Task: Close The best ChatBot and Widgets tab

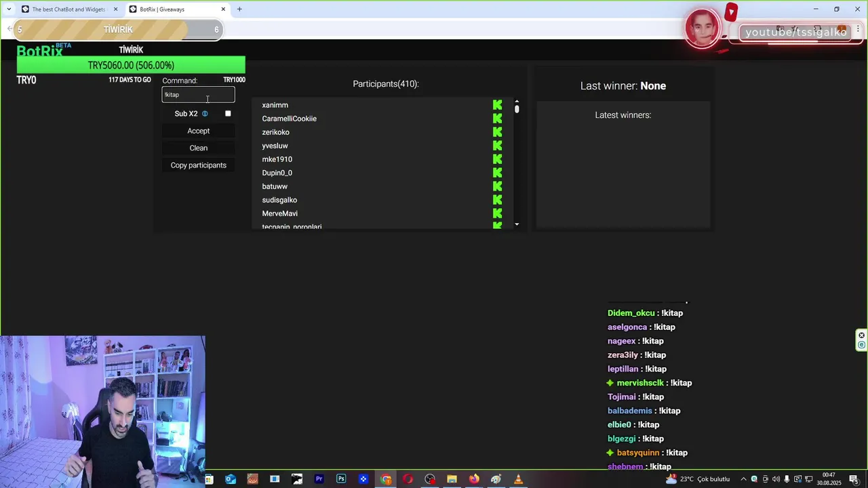Action: click(115, 9)
